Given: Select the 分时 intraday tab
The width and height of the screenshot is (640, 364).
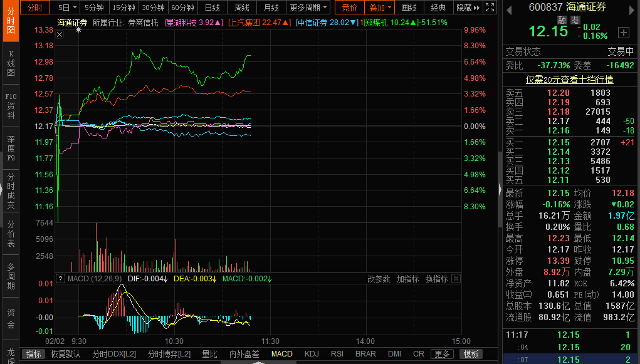Looking at the screenshot, I should tap(34, 8).
